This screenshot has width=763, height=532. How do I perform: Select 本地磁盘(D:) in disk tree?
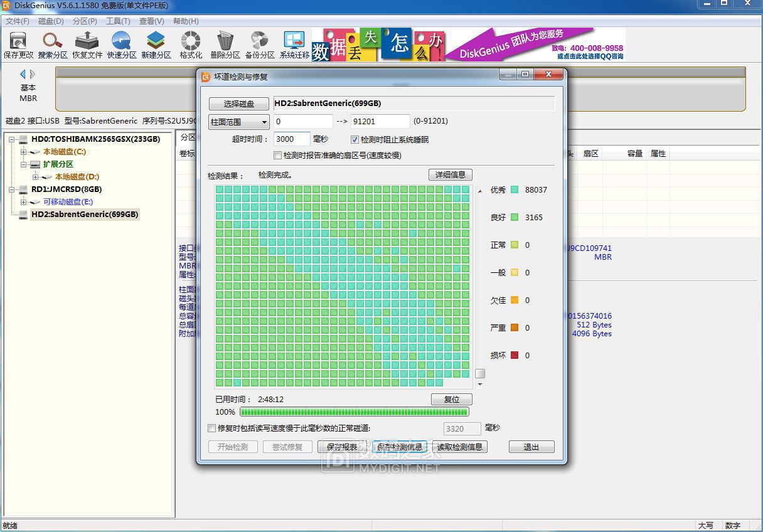(77, 177)
